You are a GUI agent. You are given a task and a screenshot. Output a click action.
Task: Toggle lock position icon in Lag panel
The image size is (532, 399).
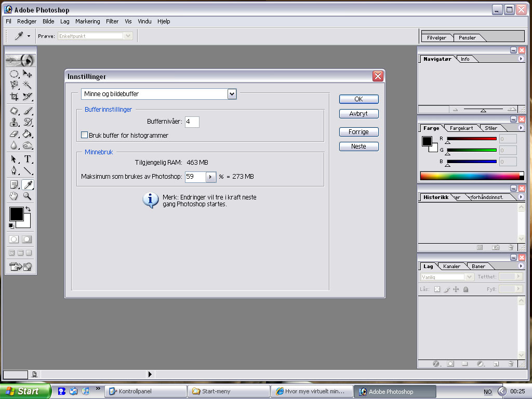click(456, 289)
